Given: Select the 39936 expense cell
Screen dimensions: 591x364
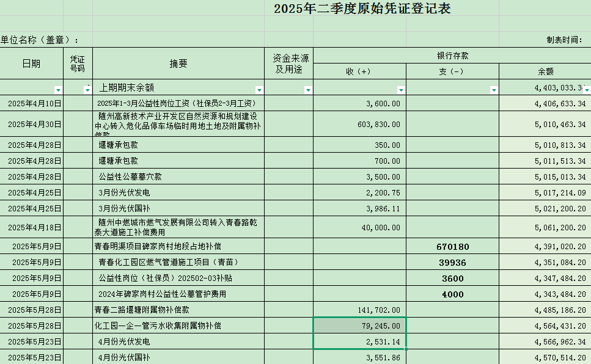Looking at the screenshot, I should (x=452, y=263).
